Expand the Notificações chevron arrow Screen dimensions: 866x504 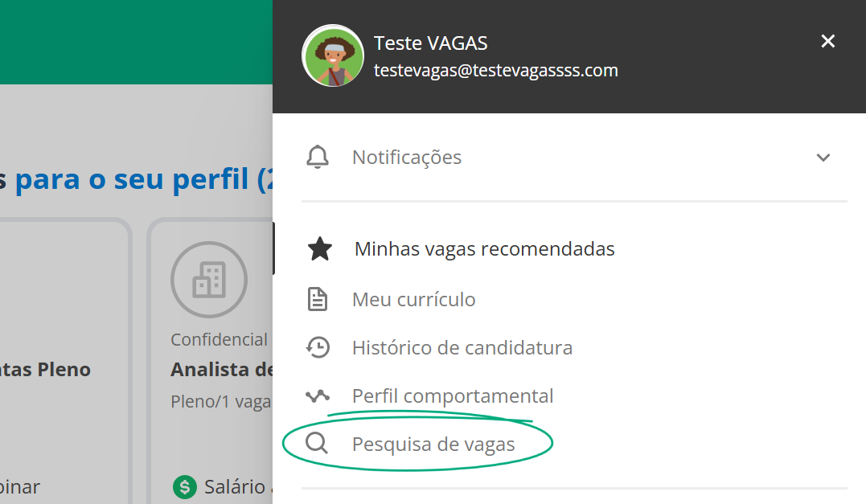click(823, 158)
